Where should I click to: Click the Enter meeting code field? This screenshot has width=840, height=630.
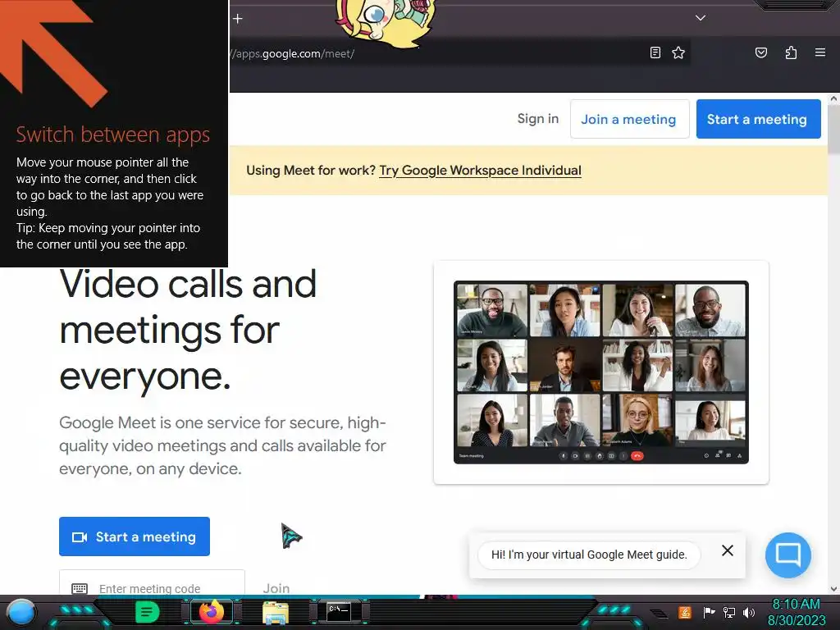pyautogui.click(x=152, y=584)
